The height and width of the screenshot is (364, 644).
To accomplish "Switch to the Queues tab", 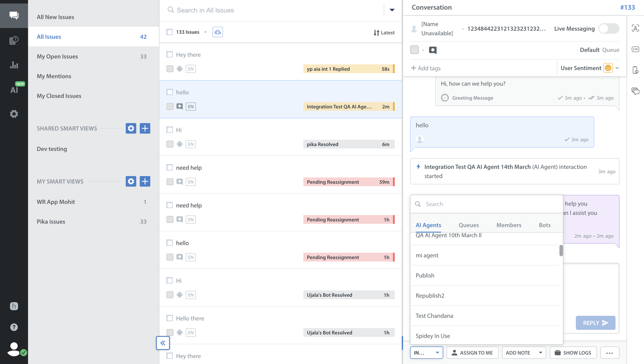I will [x=469, y=225].
